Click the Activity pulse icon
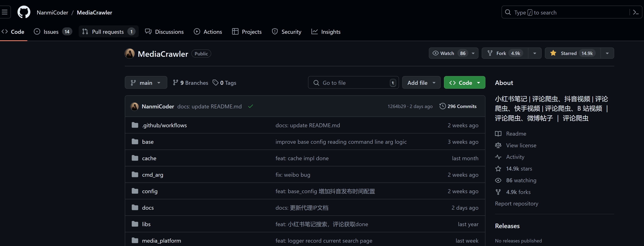This screenshot has width=644, height=246. pos(498,157)
